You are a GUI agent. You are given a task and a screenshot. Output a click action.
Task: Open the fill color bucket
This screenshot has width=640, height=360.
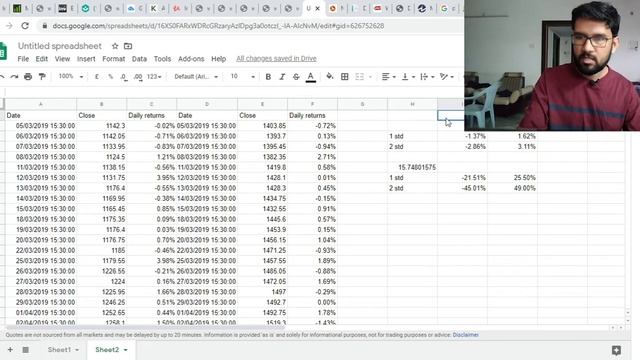(329, 77)
